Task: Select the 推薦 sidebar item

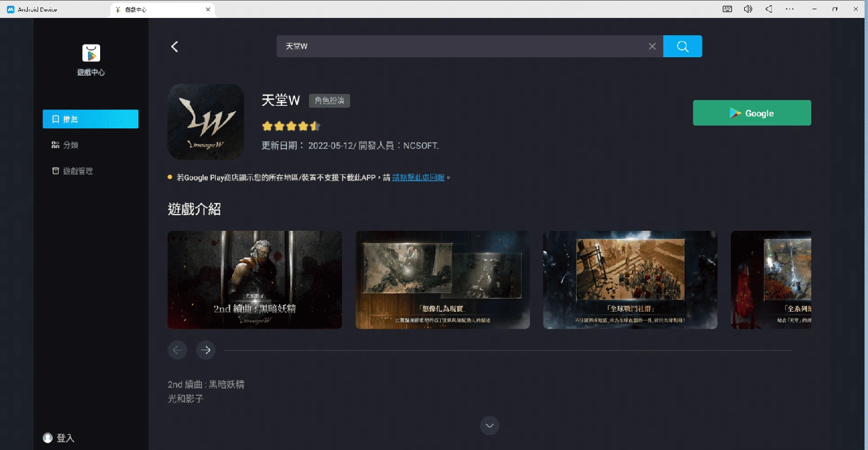Action: 90,119
